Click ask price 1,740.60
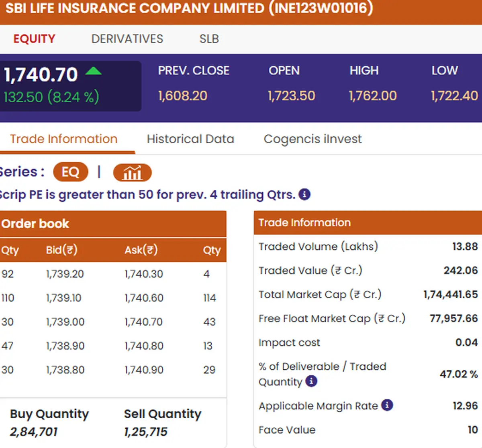Image resolution: width=482 pixels, height=448 pixels. [144, 298]
